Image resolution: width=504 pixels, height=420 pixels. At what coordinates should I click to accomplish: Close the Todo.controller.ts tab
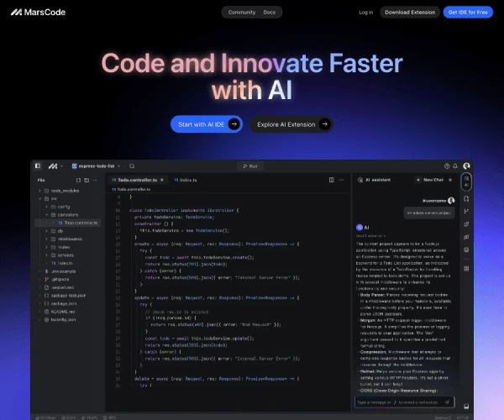(163, 180)
